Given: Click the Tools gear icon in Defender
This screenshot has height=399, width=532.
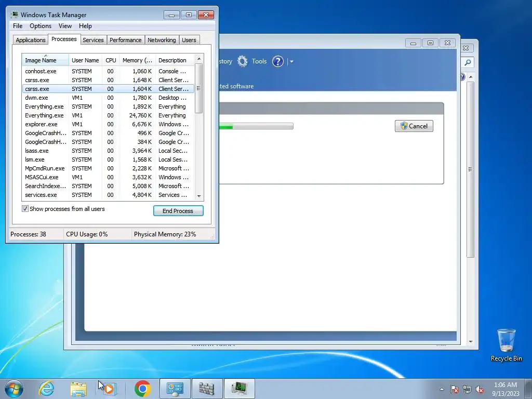Looking at the screenshot, I should point(242,61).
